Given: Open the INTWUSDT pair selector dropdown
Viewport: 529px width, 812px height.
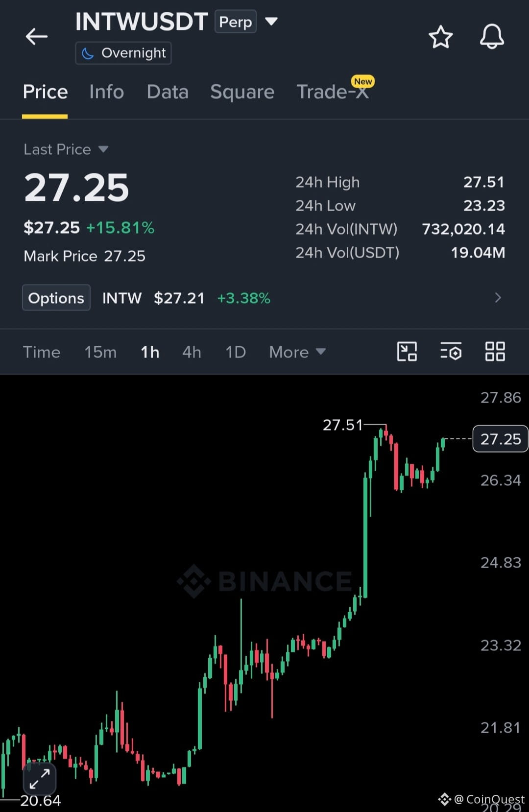Looking at the screenshot, I should click(271, 21).
